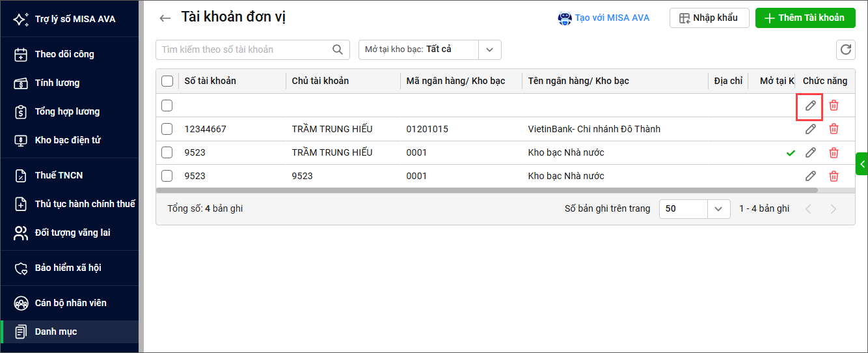Open Tính lương in the sidebar

(x=57, y=83)
